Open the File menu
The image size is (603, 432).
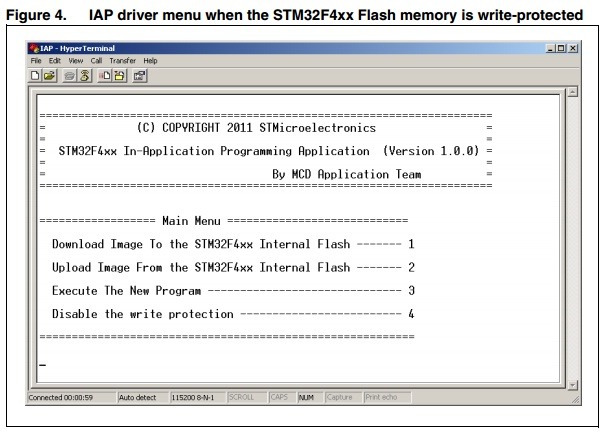click(36, 61)
